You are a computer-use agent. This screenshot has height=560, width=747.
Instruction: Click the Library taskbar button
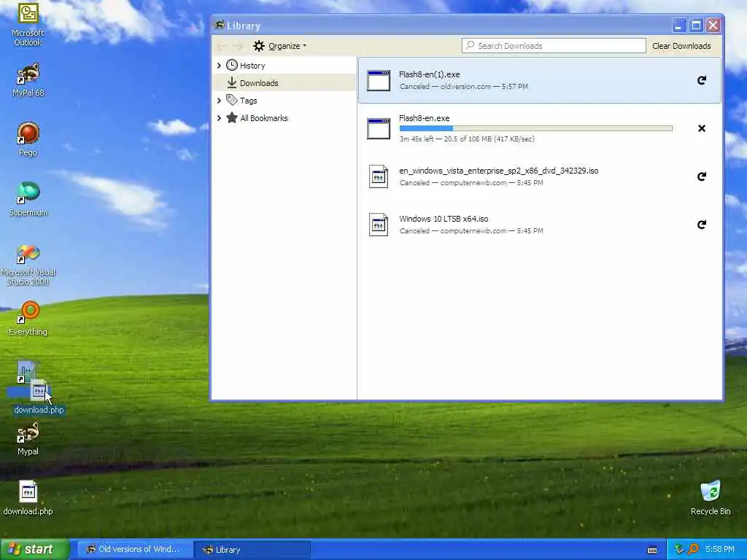252,549
